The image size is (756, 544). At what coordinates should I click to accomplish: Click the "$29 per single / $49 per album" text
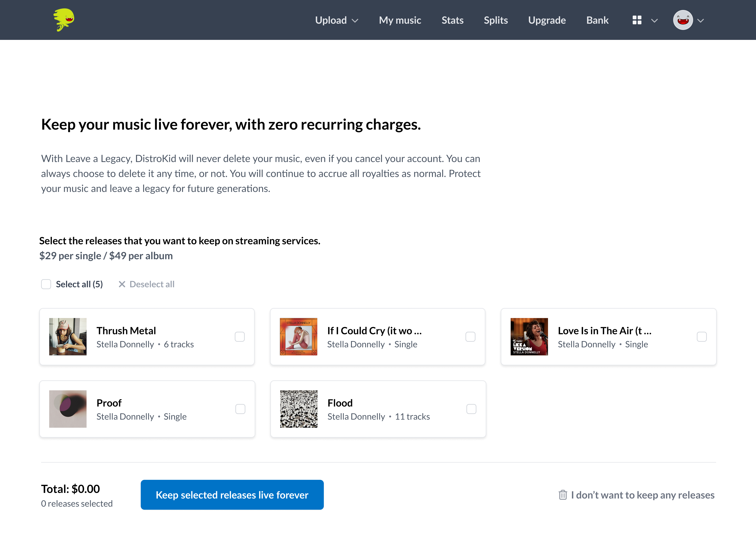(x=106, y=256)
